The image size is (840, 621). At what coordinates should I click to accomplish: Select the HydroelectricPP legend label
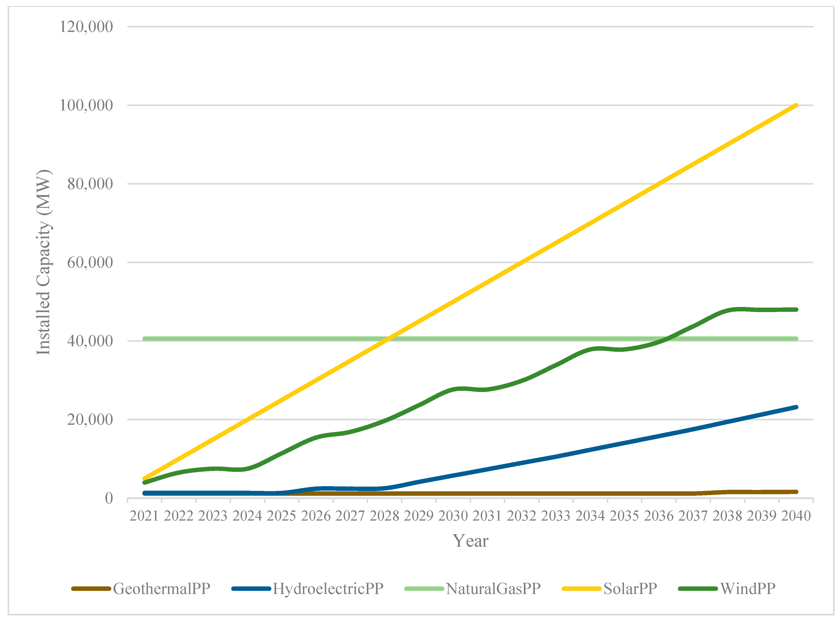coord(328,589)
